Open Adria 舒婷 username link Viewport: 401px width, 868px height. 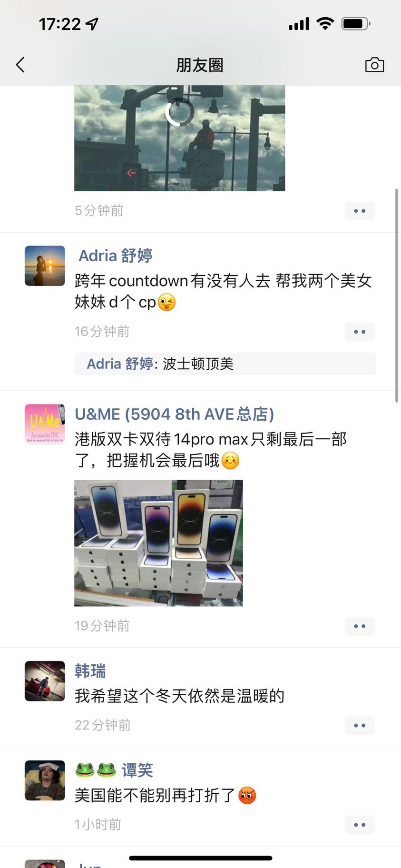click(116, 256)
